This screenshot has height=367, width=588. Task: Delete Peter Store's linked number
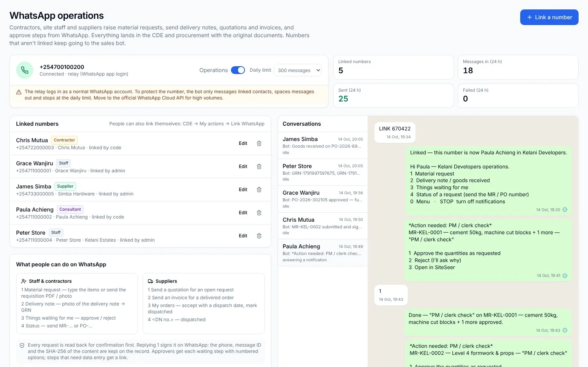259,236
